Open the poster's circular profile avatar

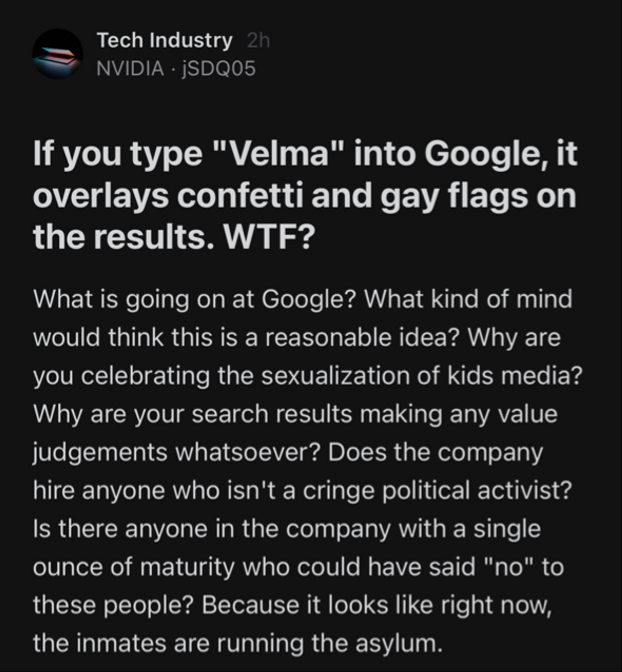click(57, 54)
